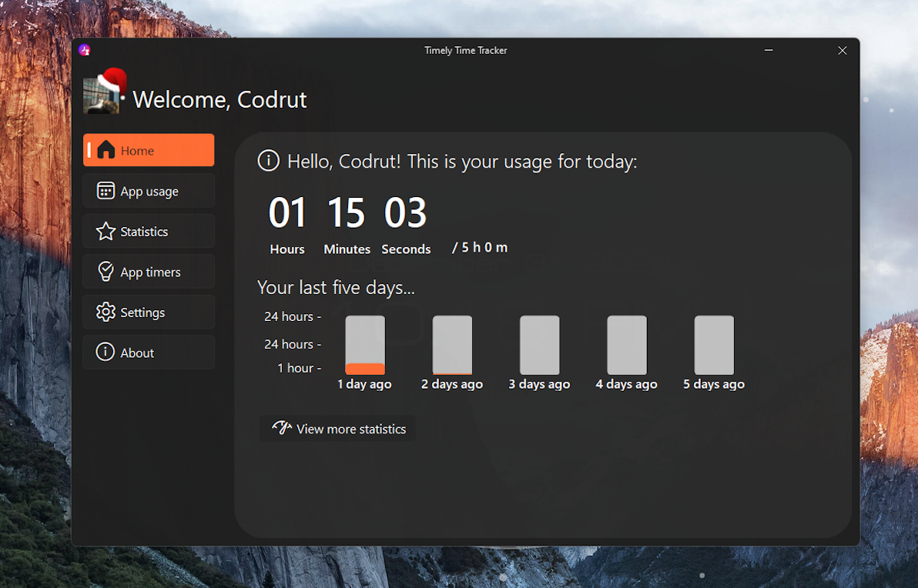The height and width of the screenshot is (588, 918).
Task: Click the App usage calendar icon
Action: (106, 191)
